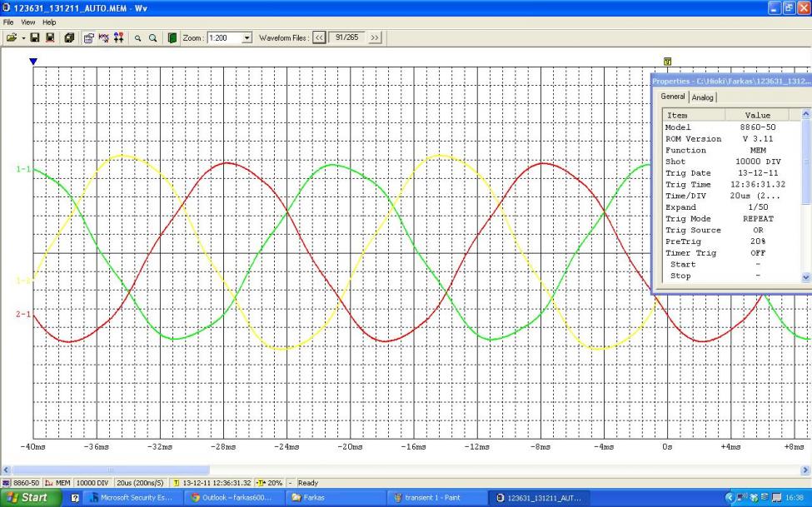Go to next waveform file button
This screenshot has height=507, width=812.
[374, 38]
